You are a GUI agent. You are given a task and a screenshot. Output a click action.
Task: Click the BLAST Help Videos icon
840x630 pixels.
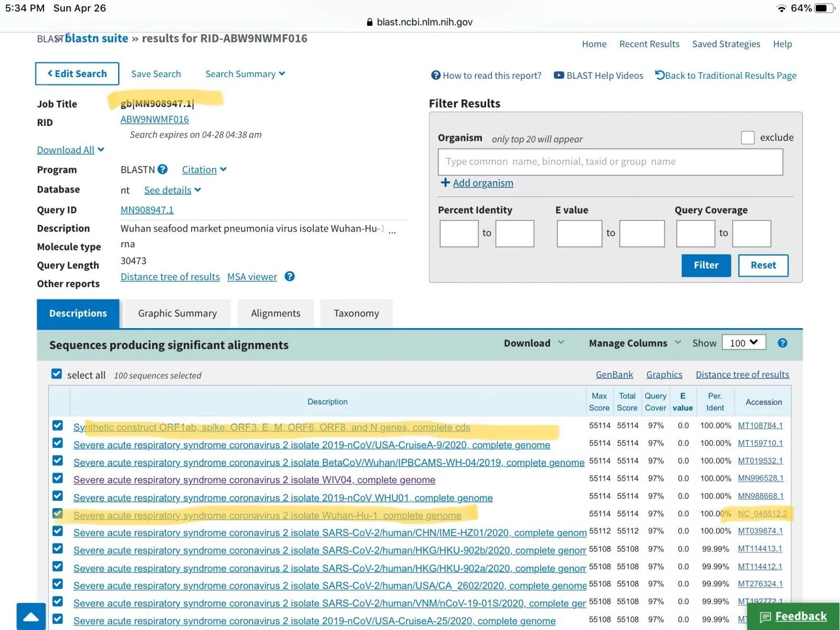[x=559, y=75]
